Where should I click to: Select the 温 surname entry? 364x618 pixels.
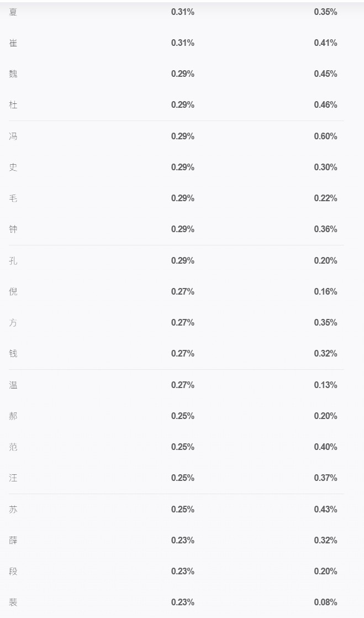click(13, 385)
